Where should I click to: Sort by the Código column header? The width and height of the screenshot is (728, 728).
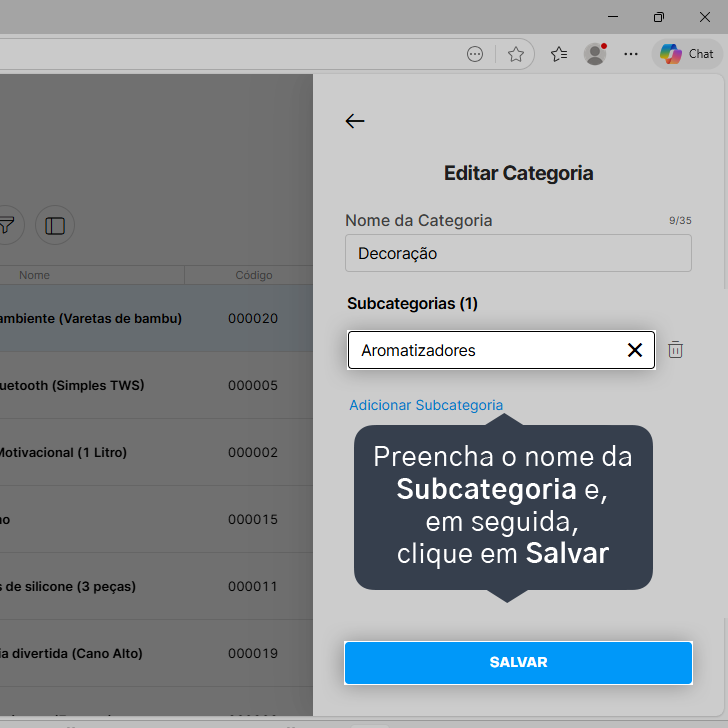254,275
